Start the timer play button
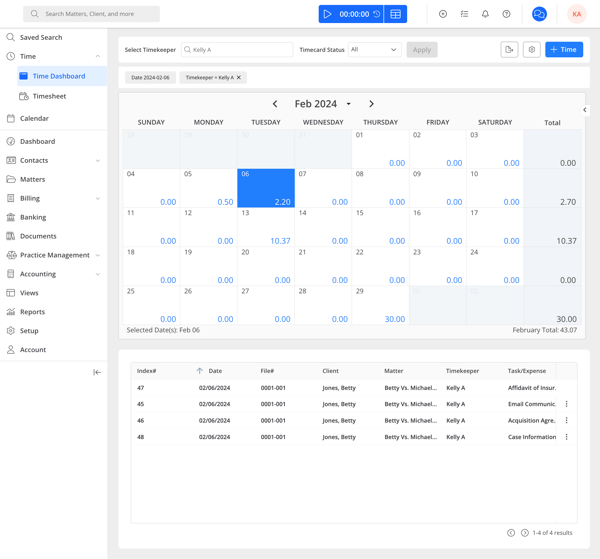 pyautogui.click(x=327, y=14)
